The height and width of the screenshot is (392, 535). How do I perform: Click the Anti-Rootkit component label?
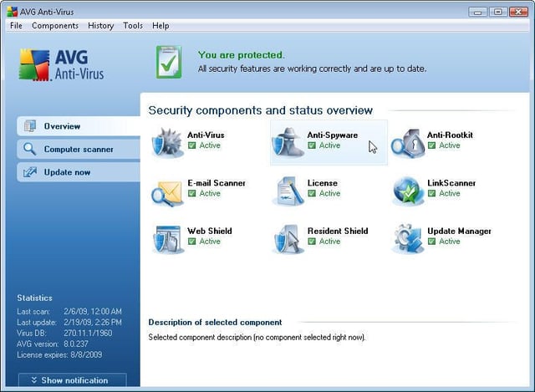point(450,135)
